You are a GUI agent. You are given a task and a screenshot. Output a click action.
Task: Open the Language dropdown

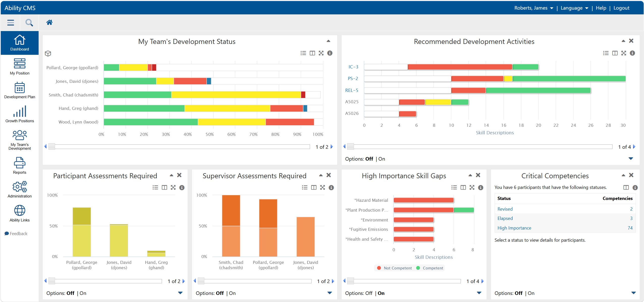(x=574, y=8)
